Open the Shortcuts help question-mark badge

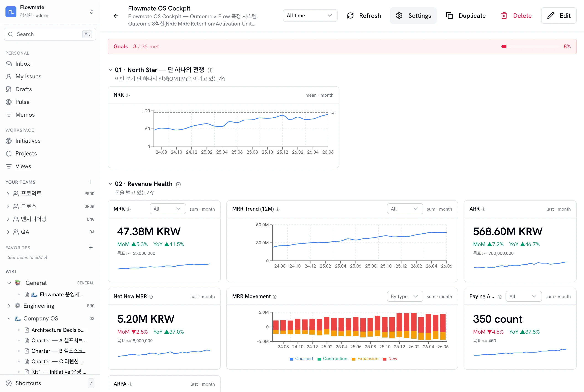[91, 383]
